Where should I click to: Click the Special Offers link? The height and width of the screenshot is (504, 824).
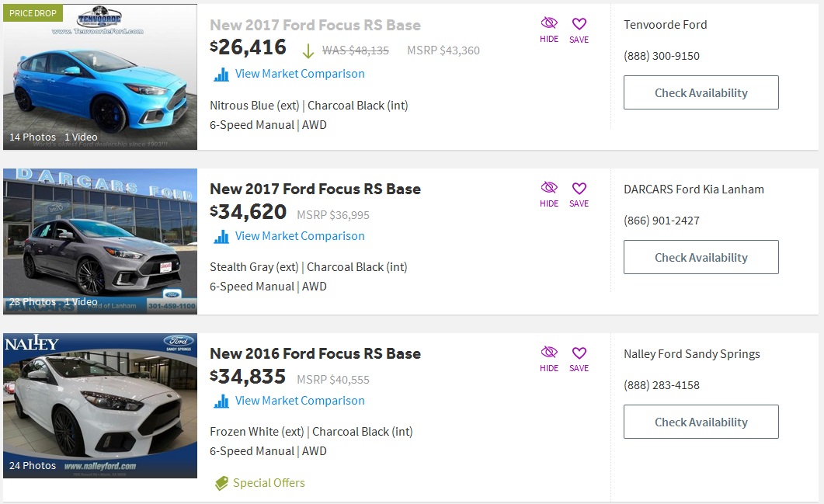(x=269, y=482)
